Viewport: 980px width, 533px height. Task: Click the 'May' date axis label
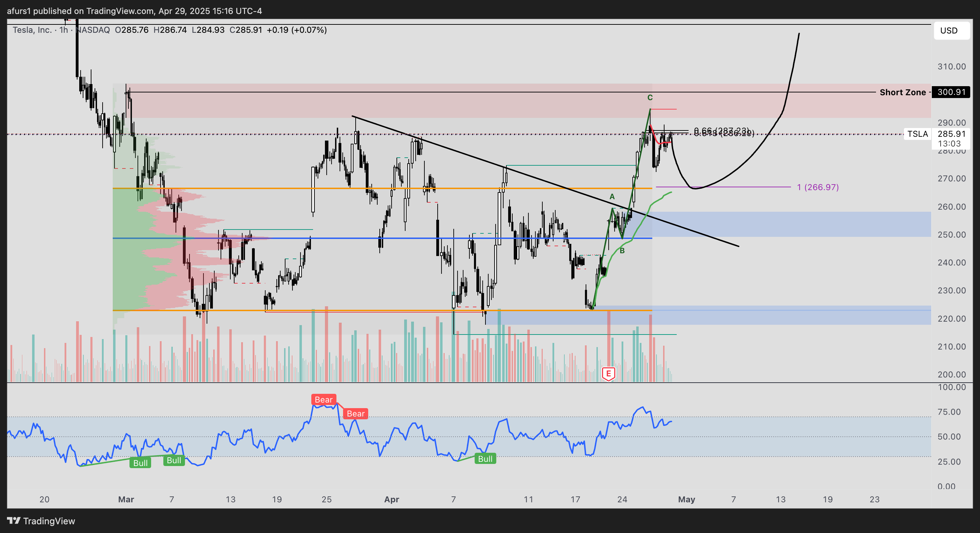pos(686,499)
